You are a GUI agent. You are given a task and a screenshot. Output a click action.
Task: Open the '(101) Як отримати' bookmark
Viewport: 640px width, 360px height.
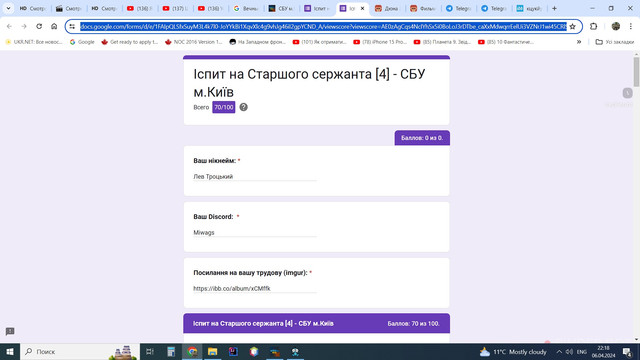pos(320,42)
